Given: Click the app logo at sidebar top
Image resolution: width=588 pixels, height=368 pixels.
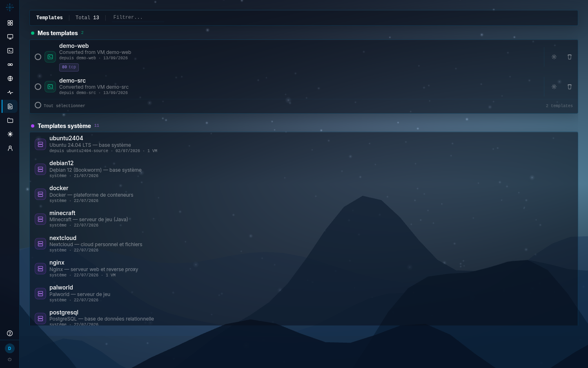Looking at the screenshot, I should coord(10,7).
